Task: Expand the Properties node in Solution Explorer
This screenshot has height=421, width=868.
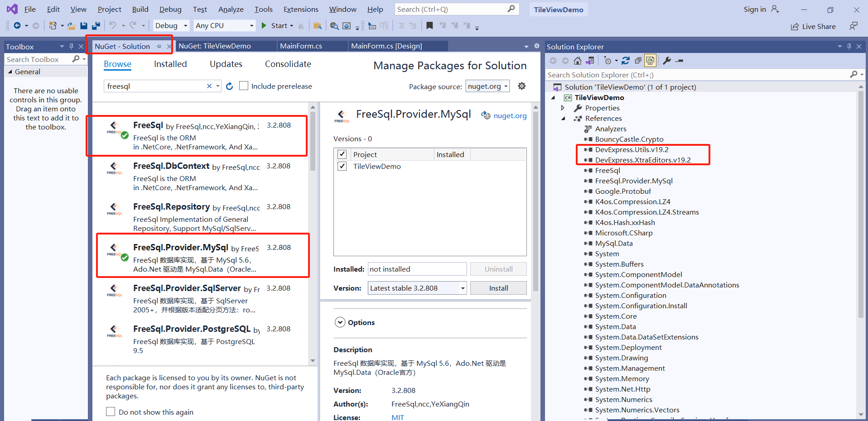Action: pos(563,108)
